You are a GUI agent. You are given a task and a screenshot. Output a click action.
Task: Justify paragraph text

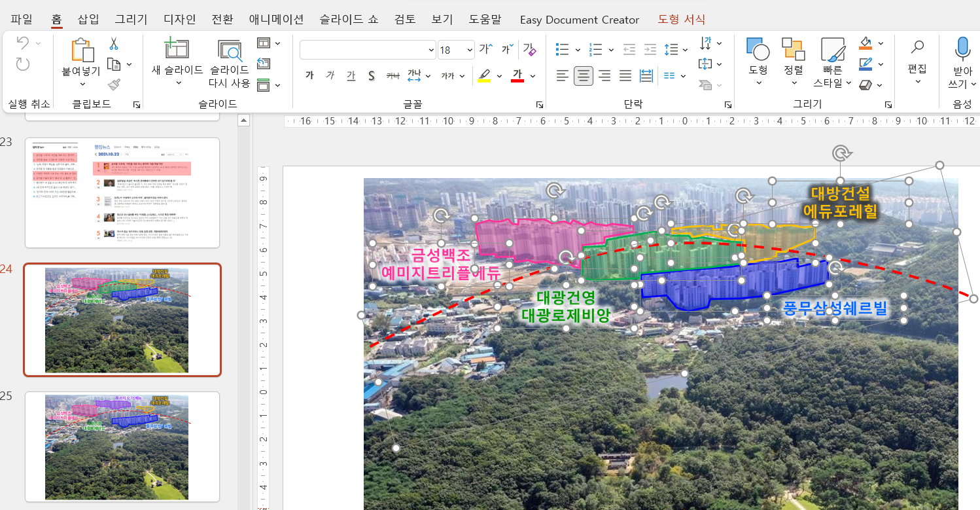(625, 76)
